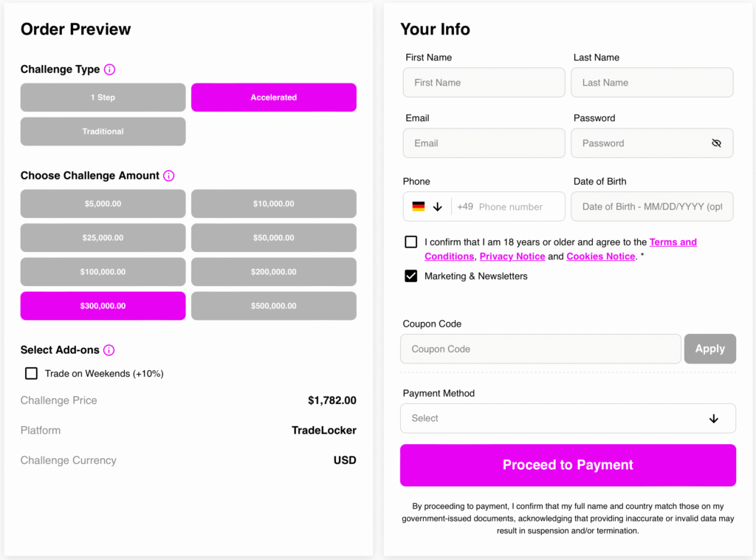Check the 18 years or older confirmation box
Viewport: 756px width, 560px height.
[410, 242]
